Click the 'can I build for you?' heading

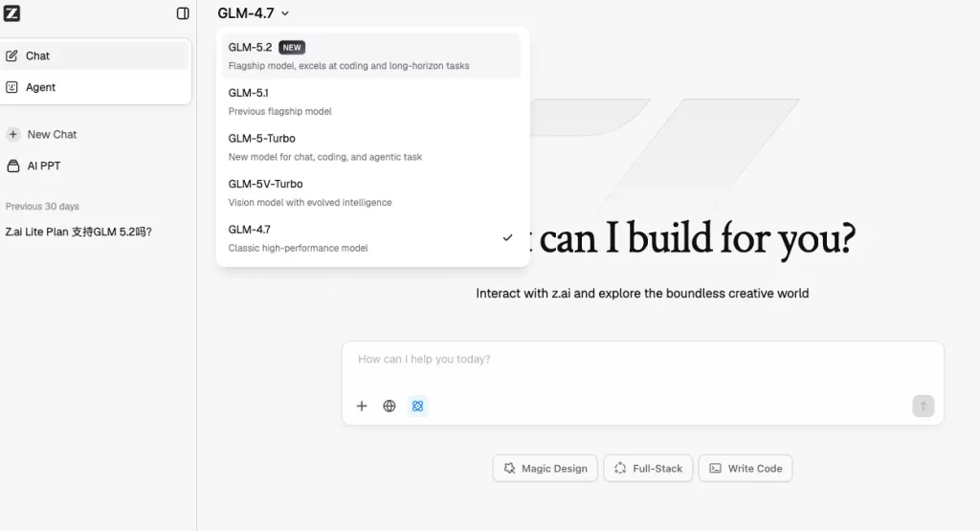697,238
